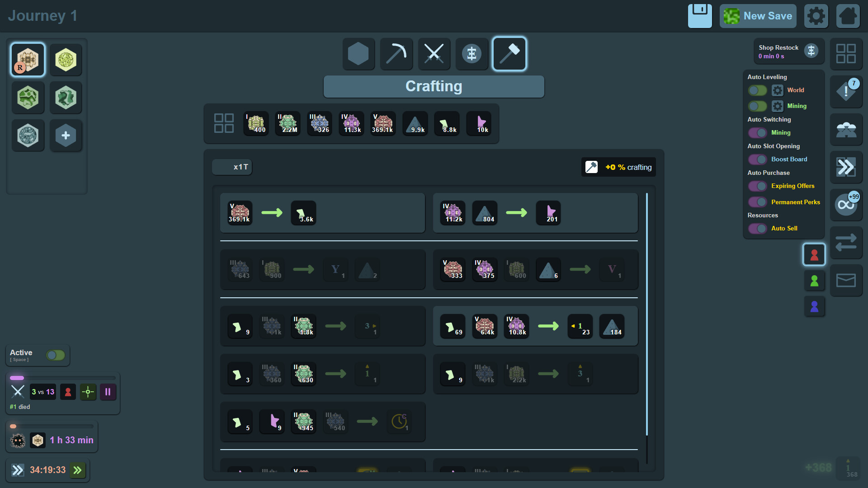The width and height of the screenshot is (868, 488).
Task: Open the Mining pickaxe tab
Action: pos(396,54)
